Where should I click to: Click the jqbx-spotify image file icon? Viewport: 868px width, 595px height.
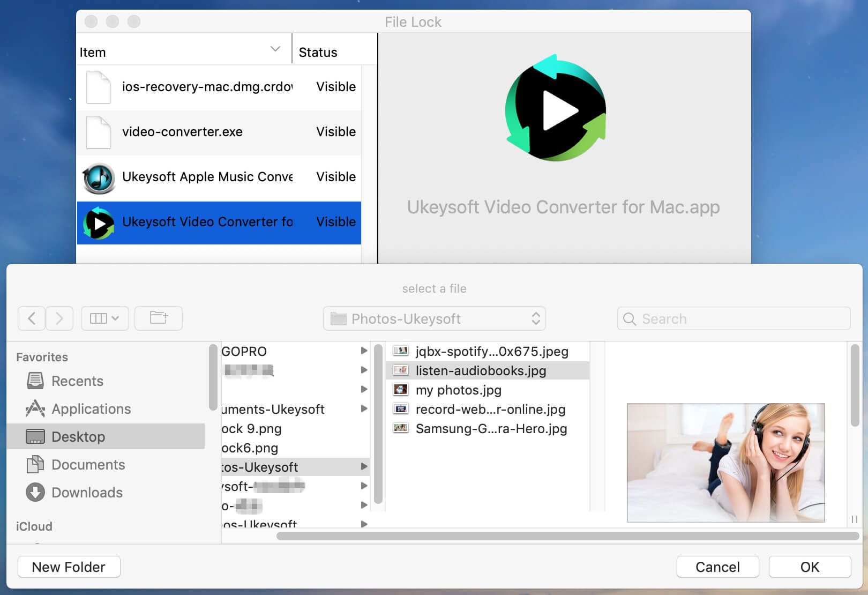401,351
